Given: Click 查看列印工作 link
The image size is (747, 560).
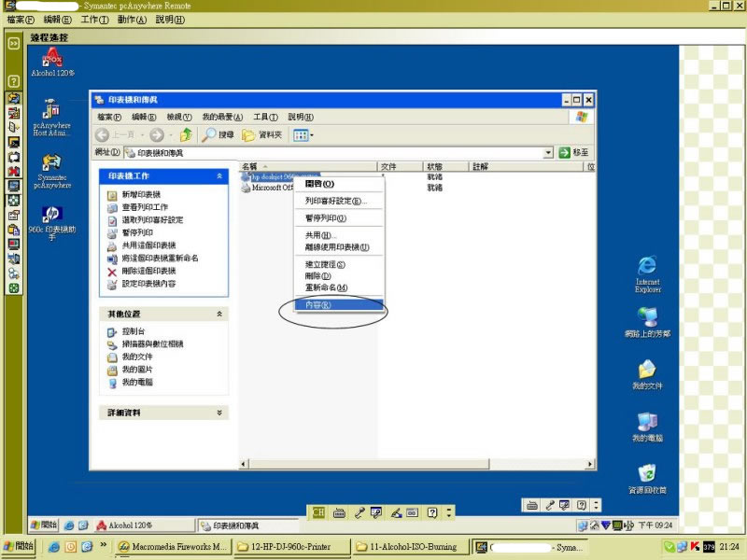Looking at the screenshot, I should pos(145,207).
